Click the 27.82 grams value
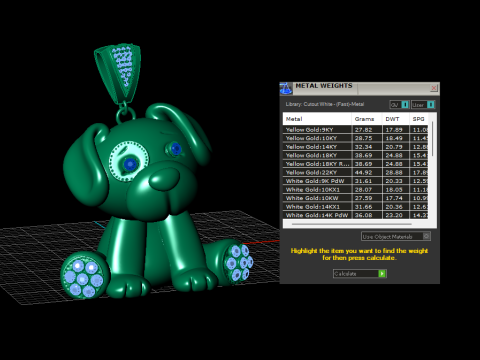This screenshot has height=360, width=480. coord(363,130)
